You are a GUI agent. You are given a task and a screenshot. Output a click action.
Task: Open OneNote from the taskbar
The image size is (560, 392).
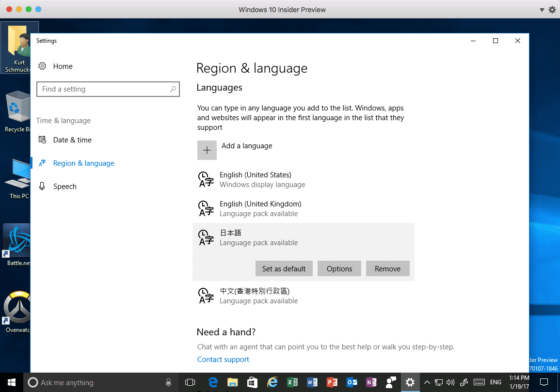371,382
